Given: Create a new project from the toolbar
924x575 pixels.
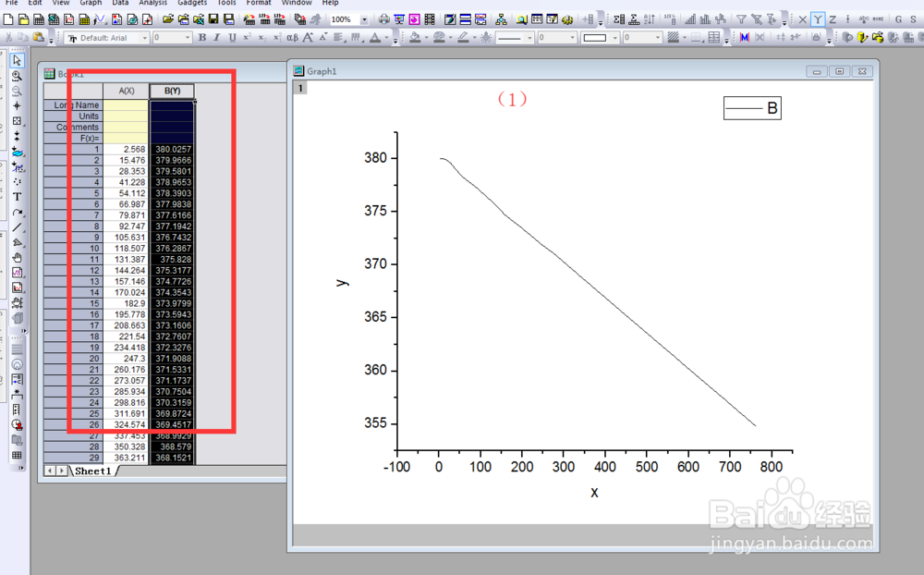Looking at the screenshot, I should 8,19.
